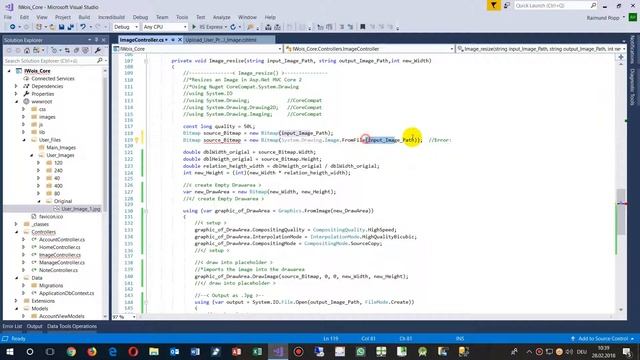
Task: Select ApplicationDbContext.cs in the tree
Action: 67,293
